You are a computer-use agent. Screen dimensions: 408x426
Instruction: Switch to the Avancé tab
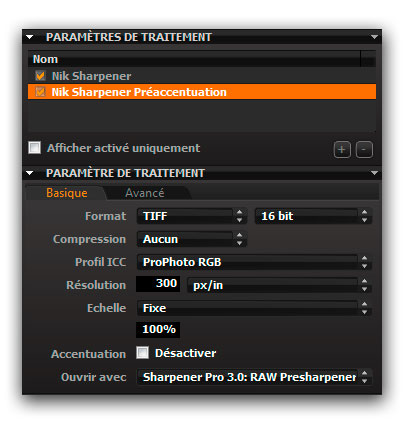coord(145,193)
